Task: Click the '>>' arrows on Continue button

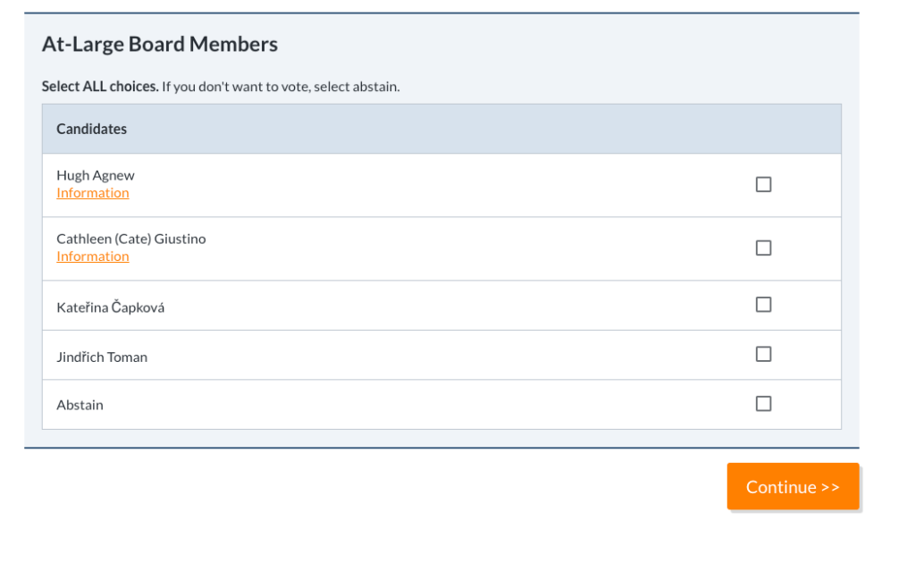Action: pyautogui.click(x=830, y=487)
